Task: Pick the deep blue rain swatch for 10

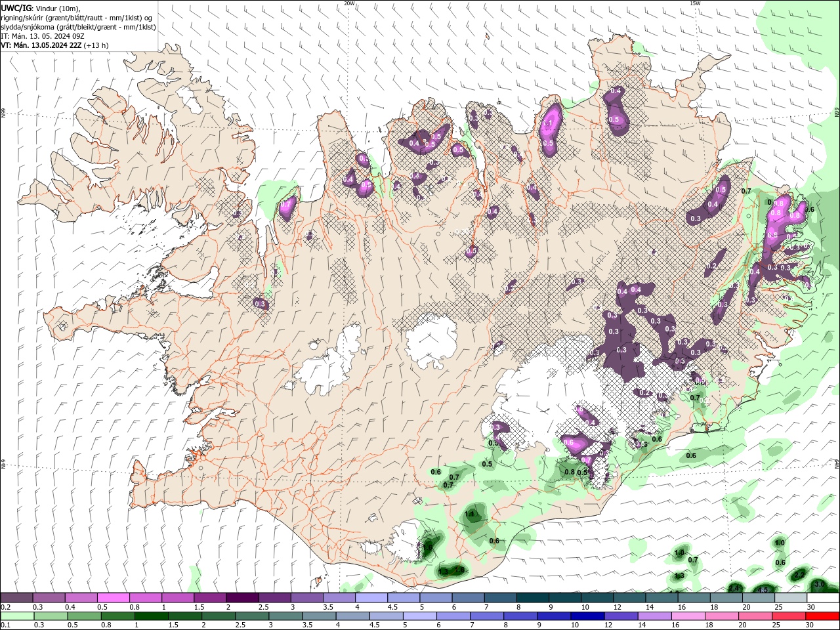Action: [587, 616]
